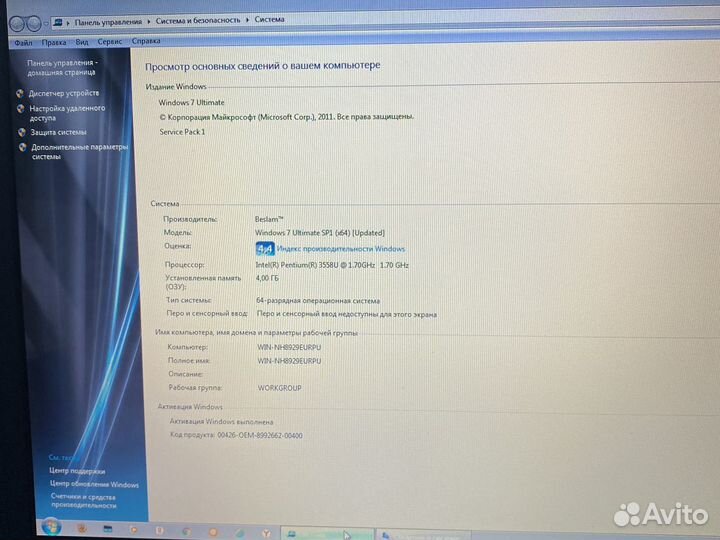Launch Yandex browser Y icon from taskbar
Screen dimensions: 720x540
[x=266, y=533]
